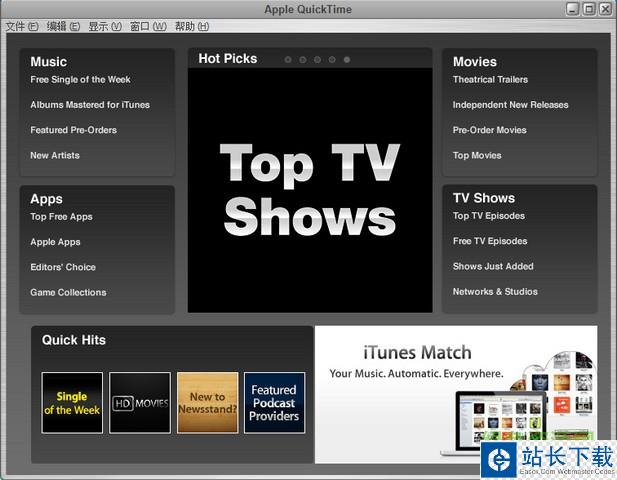Open Single of the Week tile

[x=72, y=403]
